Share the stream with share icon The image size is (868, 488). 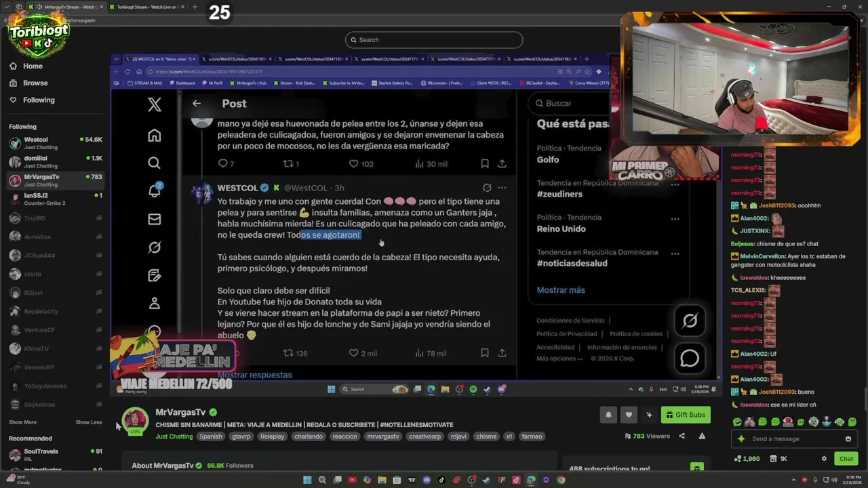coord(682,436)
